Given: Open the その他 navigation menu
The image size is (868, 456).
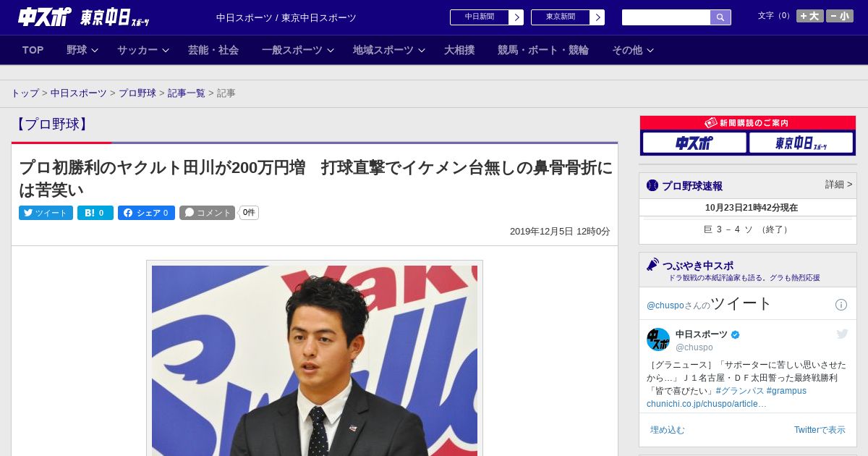Looking at the screenshot, I should click(x=627, y=50).
